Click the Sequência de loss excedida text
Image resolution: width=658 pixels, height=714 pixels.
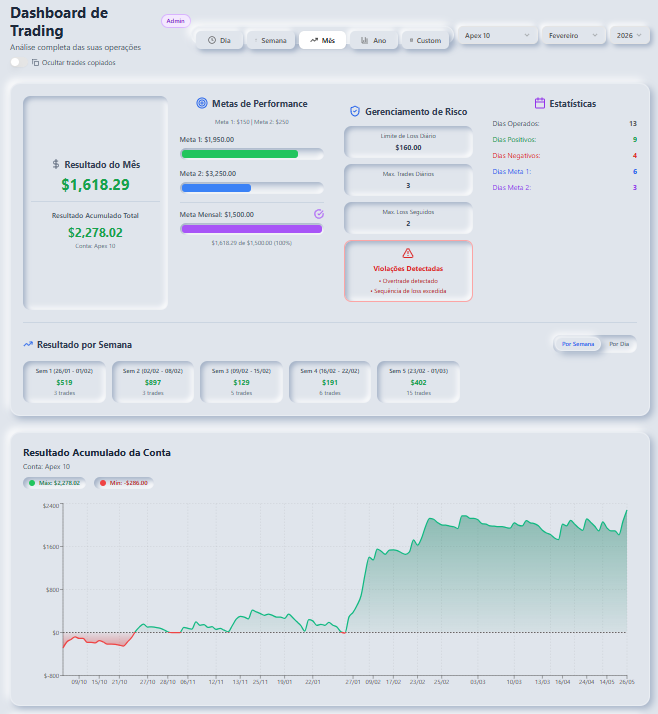[408, 291]
